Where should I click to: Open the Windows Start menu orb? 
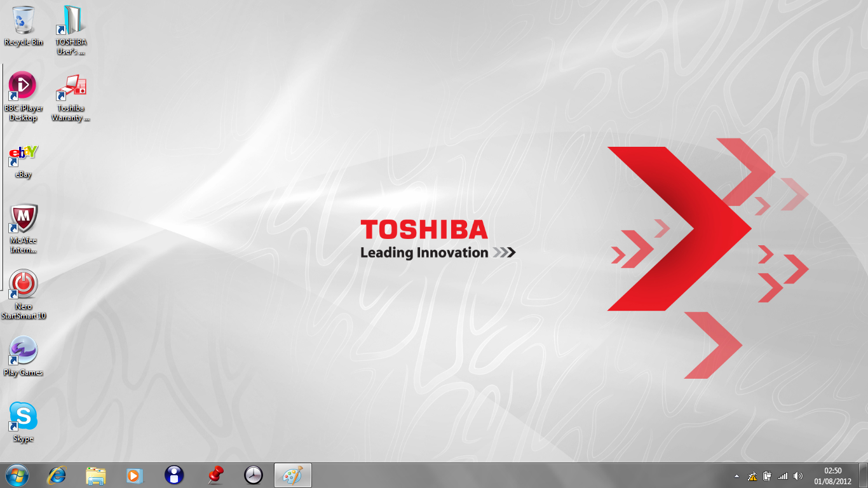[17, 475]
